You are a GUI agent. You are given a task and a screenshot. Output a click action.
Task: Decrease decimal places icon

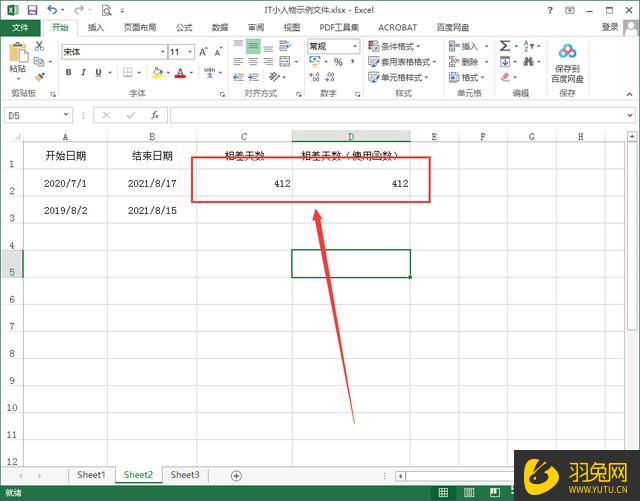point(330,77)
